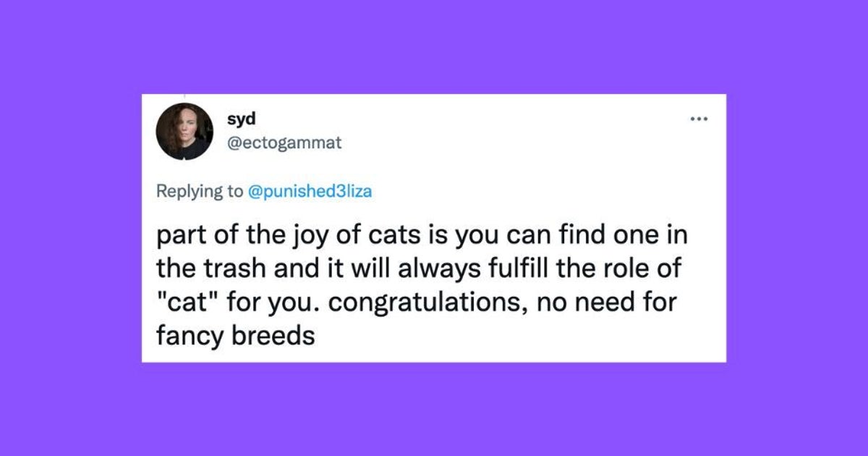Click the purple background below the tweet card
Image resolution: width=868 pixels, height=456 pixels.
coord(434,409)
